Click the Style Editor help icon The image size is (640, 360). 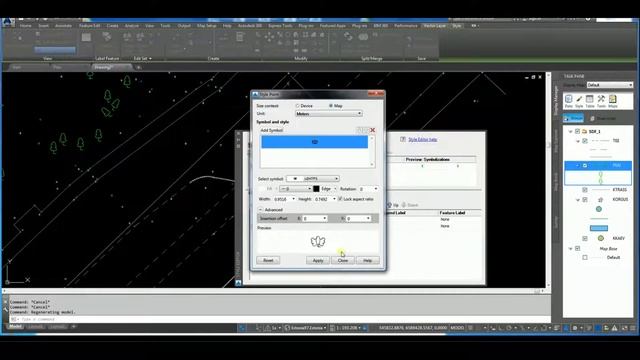pos(403,139)
